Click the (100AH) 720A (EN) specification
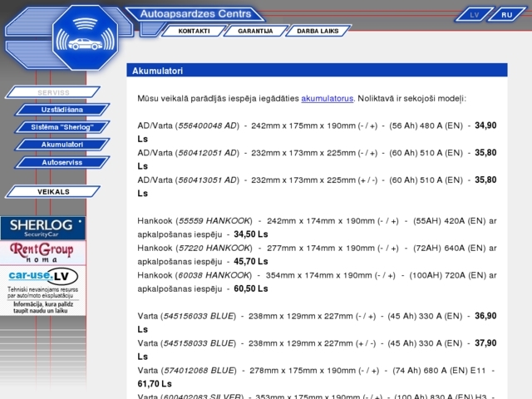This screenshot has height=399, width=532. (x=447, y=275)
